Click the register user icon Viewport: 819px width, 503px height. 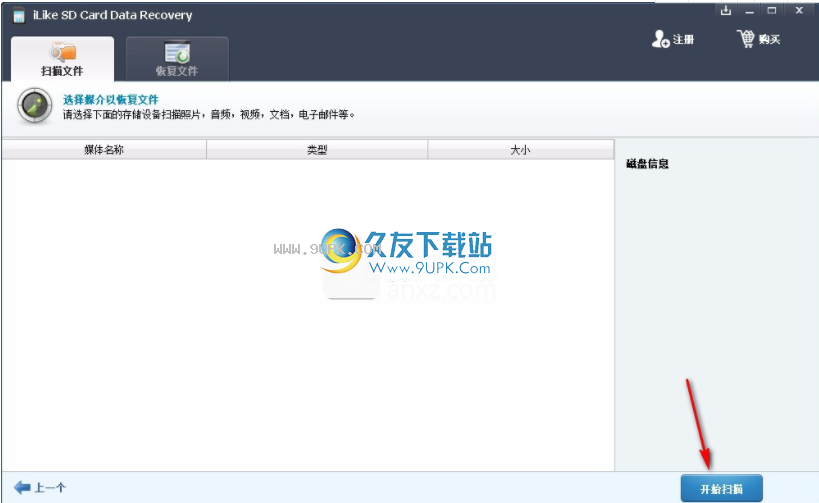point(660,39)
